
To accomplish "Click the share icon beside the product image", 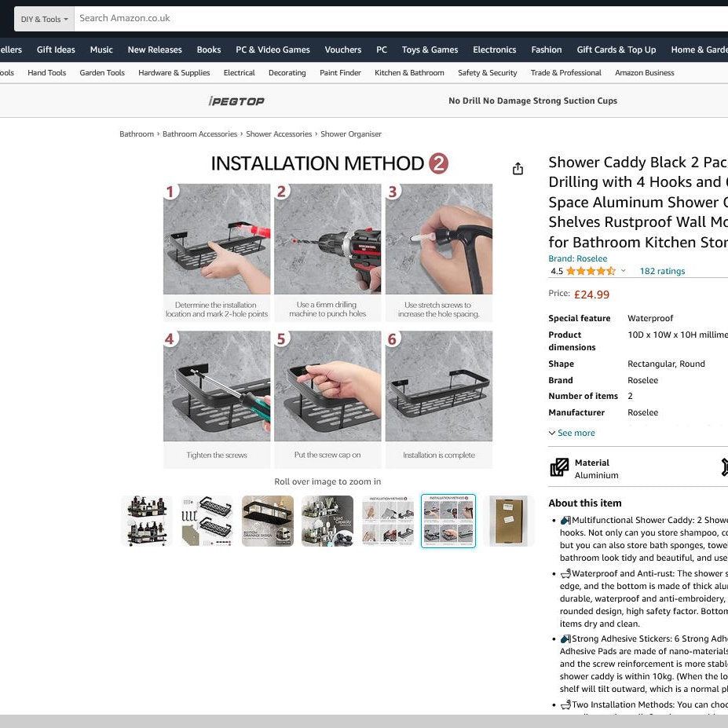I will [518, 169].
